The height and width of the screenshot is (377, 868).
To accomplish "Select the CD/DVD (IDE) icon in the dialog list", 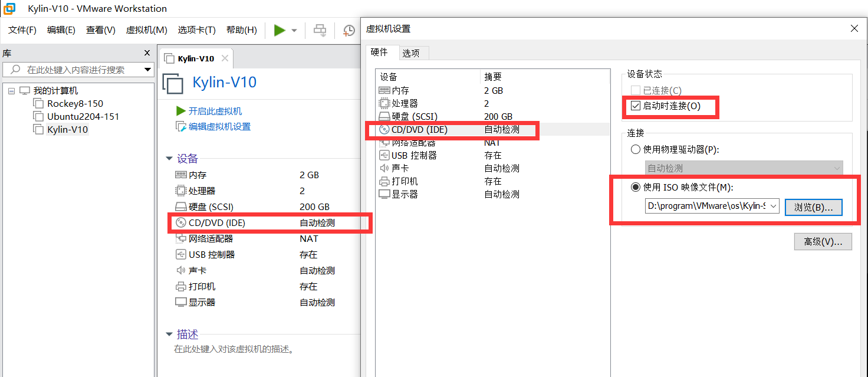I will pyautogui.click(x=384, y=129).
